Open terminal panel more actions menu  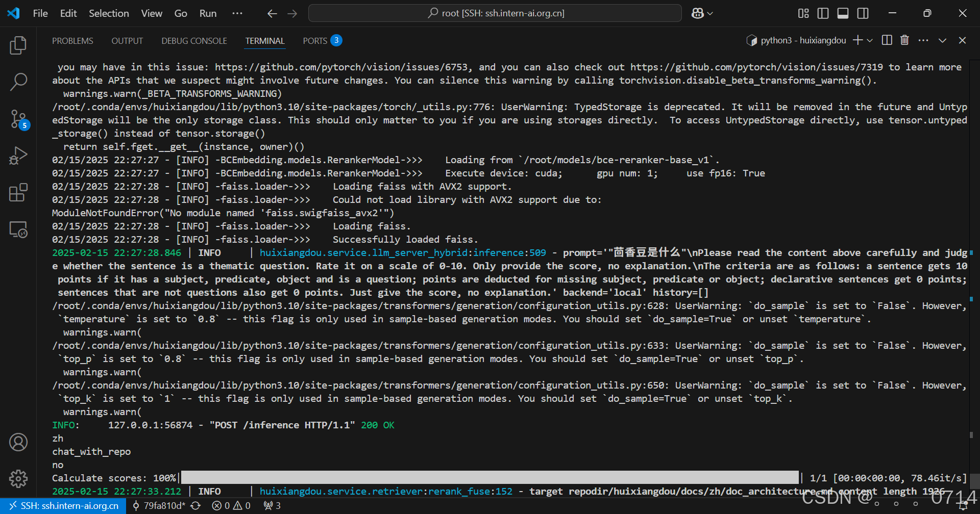(923, 40)
